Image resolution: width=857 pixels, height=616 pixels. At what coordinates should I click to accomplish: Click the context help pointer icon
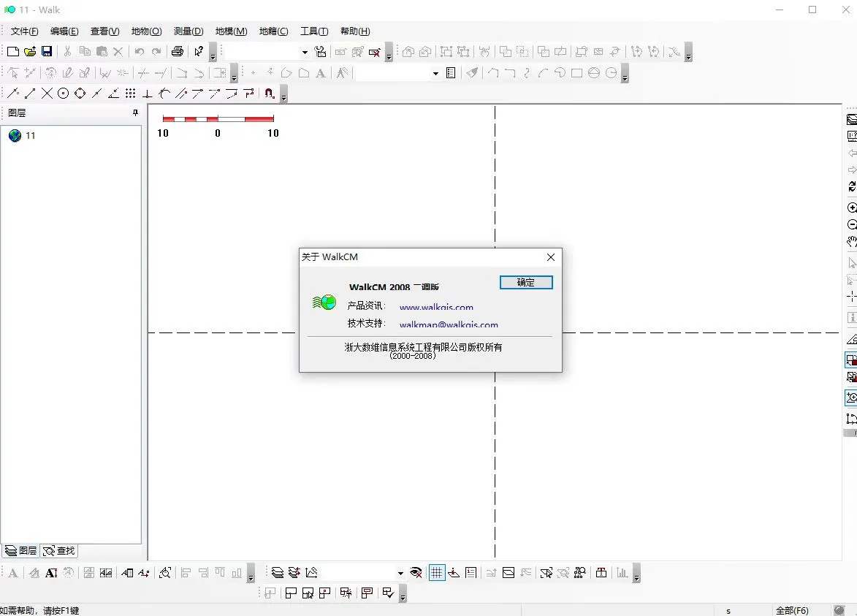(199, 51)
